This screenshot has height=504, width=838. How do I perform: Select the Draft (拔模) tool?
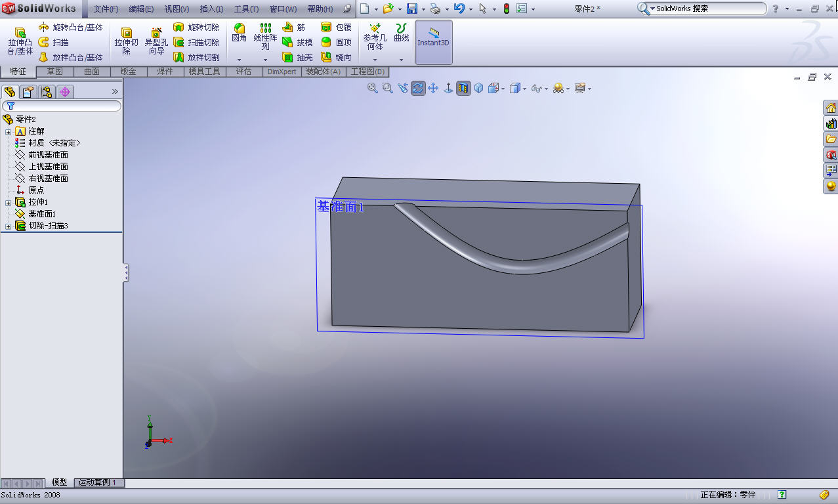point(297,42)
